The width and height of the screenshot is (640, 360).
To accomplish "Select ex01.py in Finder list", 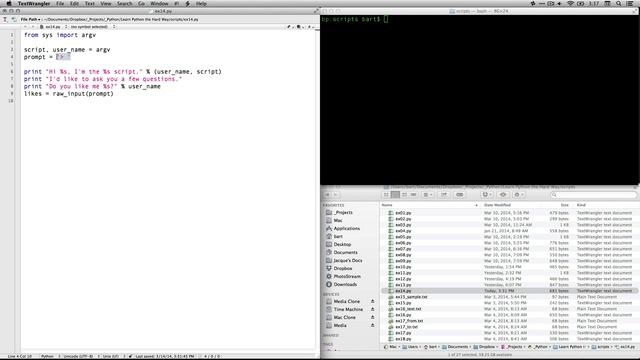I will click(x=509, y=213).
